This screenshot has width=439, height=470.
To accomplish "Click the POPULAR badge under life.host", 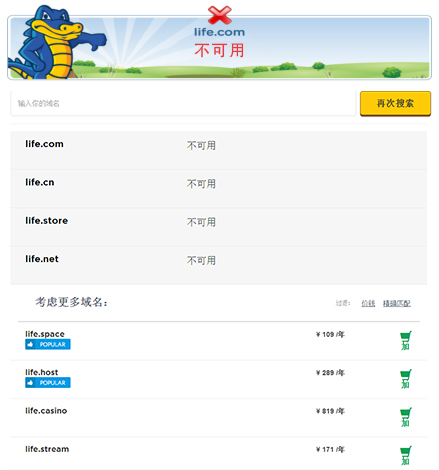I will [x=48, y=383].
